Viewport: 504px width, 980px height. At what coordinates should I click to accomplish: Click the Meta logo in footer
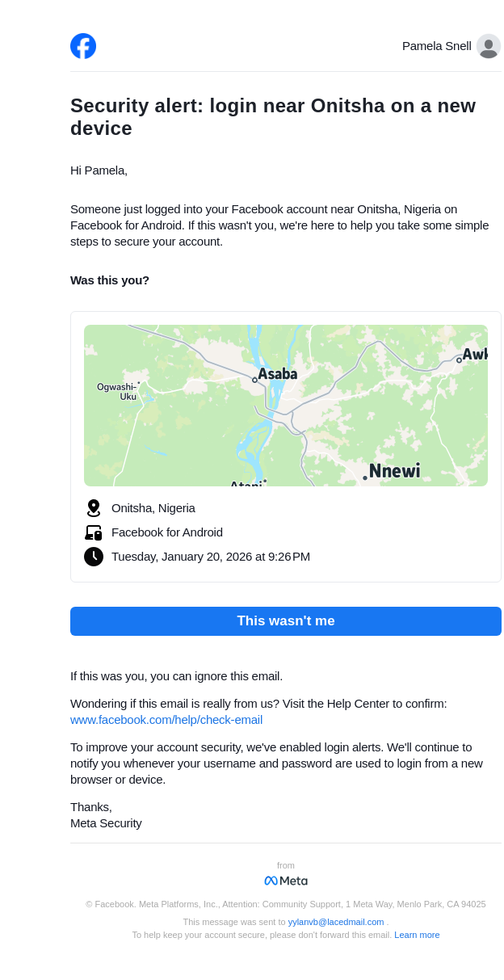tap(286, 881)
